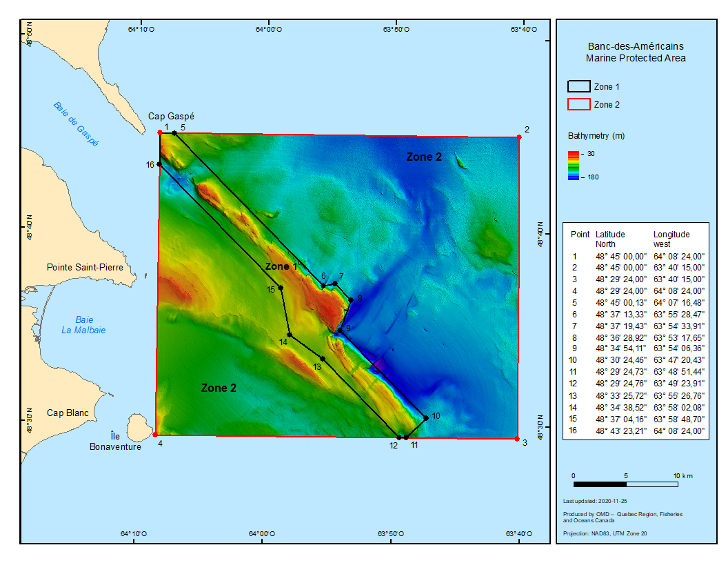Click the Bathymetry color ramp in legend
This screenshot has width=728, height=563.
point(574,165)
